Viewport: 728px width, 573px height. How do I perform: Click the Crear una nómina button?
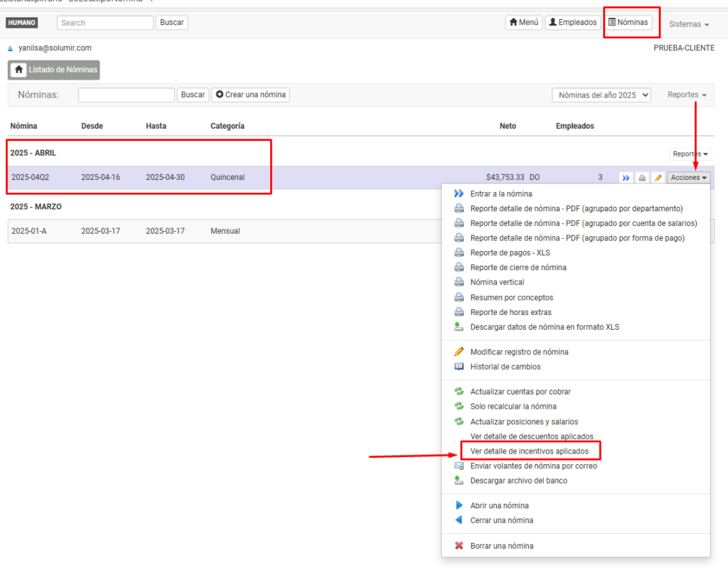click(x=250, y=95)
